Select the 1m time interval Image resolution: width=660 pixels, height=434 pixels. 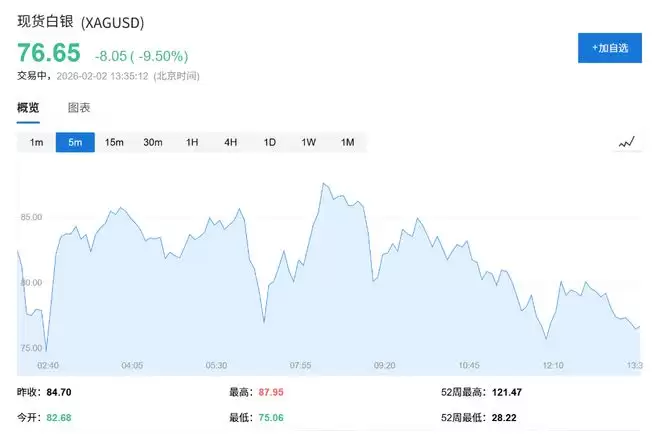(x=36, y=142)
